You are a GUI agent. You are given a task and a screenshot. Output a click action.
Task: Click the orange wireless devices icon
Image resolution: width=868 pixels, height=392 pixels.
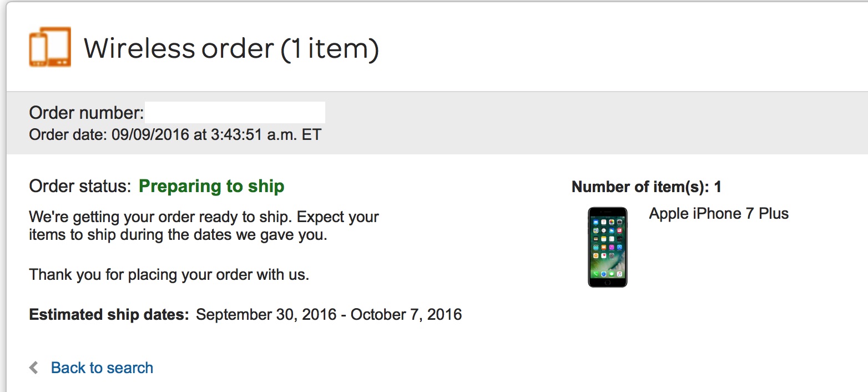50,47
